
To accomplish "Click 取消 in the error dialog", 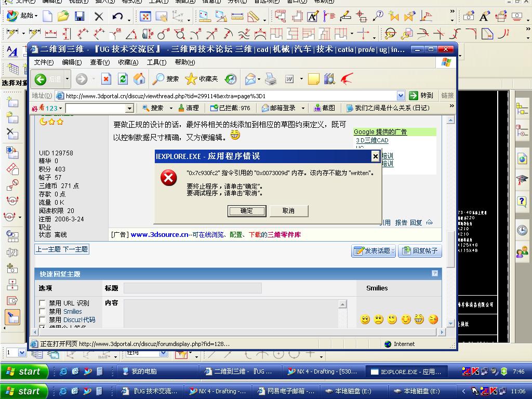I will tap(288, 211).
